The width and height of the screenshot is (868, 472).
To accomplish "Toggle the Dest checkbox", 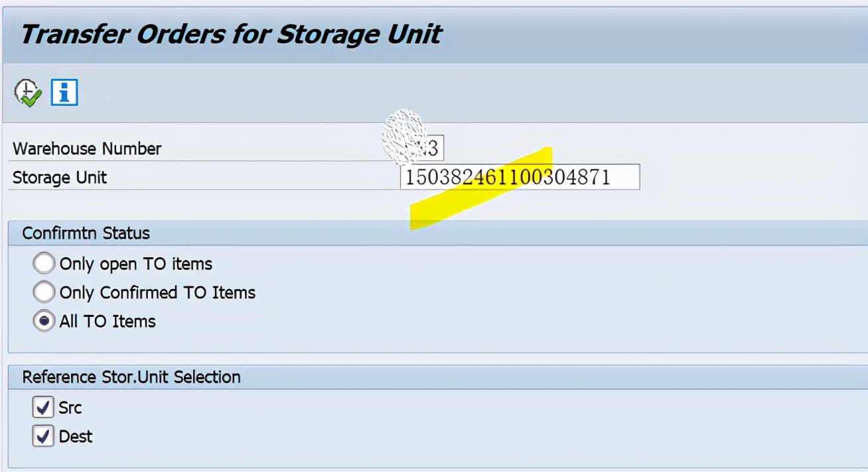I will click(x=43, y=436).
